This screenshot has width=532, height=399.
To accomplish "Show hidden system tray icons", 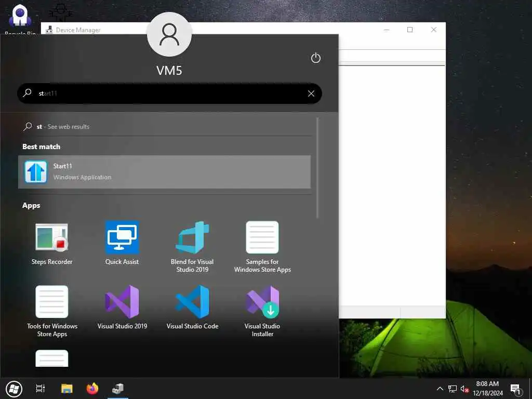I will [440, 389].
